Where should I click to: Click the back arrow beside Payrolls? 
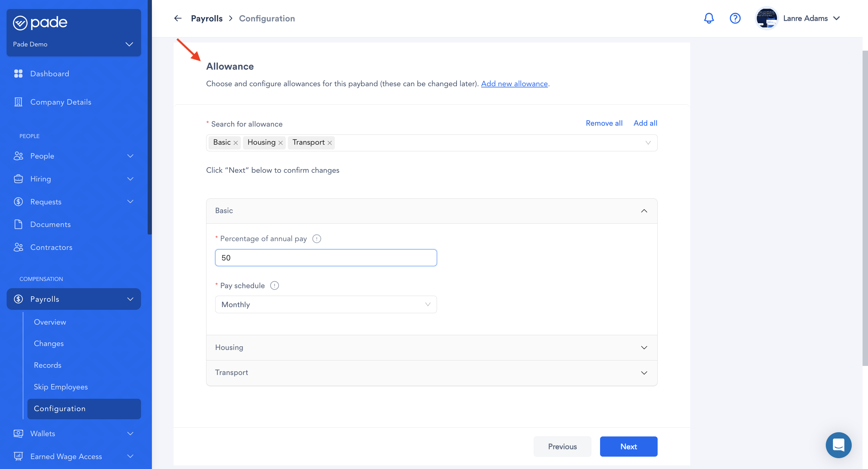coord(178,18)
